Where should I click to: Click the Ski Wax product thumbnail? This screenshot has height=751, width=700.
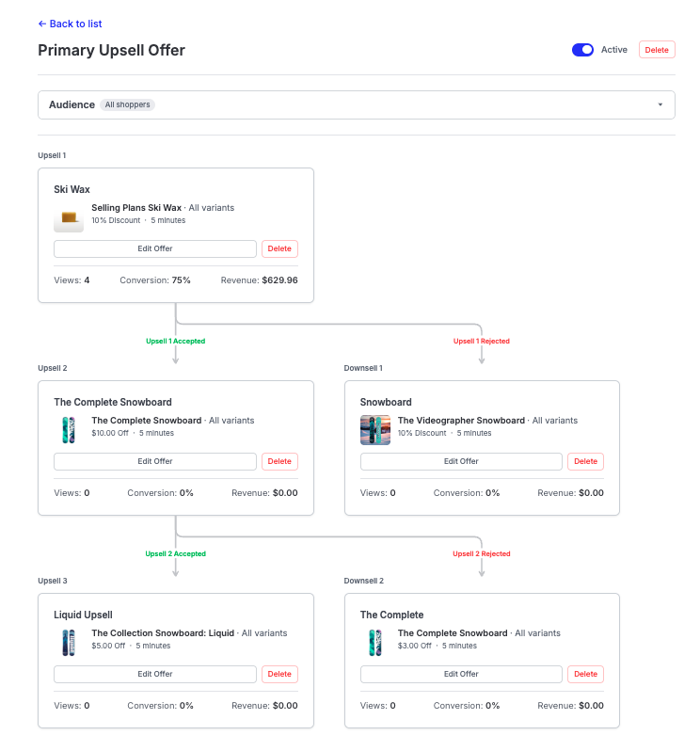click(x=69, y=219)
